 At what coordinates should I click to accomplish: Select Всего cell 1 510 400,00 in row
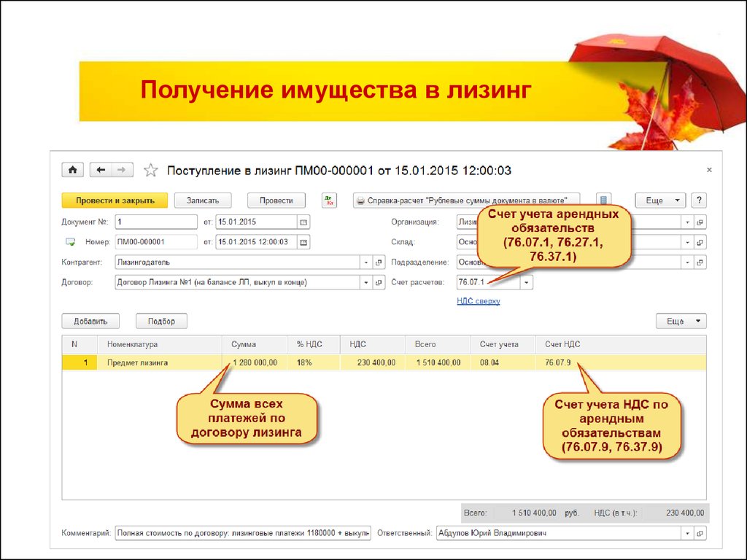[438, 362]
